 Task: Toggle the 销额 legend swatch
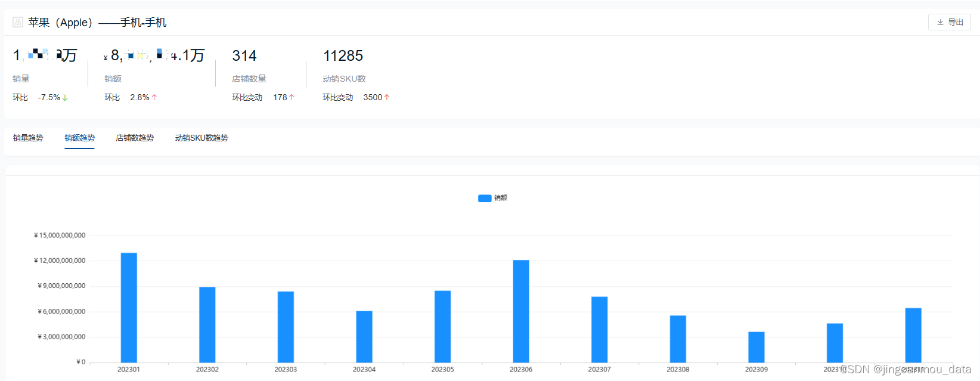[x=485, y=198]
